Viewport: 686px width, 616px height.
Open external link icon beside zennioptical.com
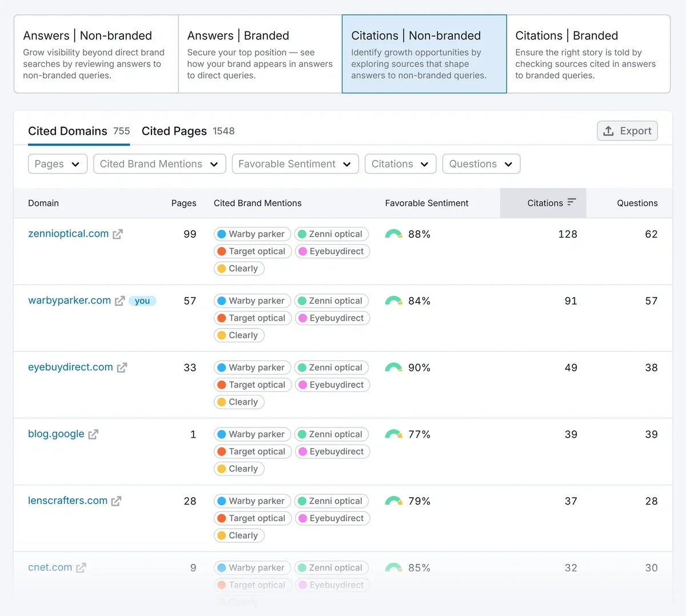coord(118,234)
